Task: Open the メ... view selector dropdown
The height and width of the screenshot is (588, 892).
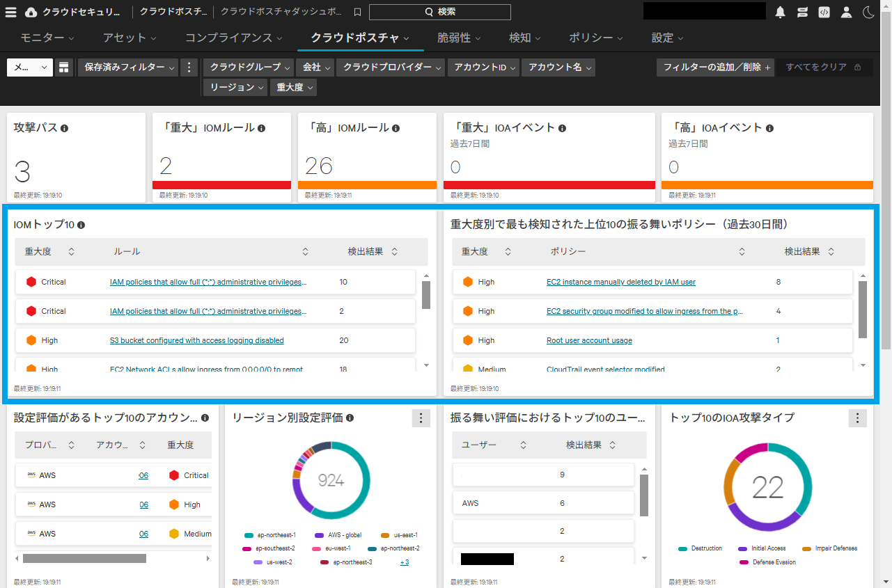Action: pyautogui.click(x=30, y=67)
